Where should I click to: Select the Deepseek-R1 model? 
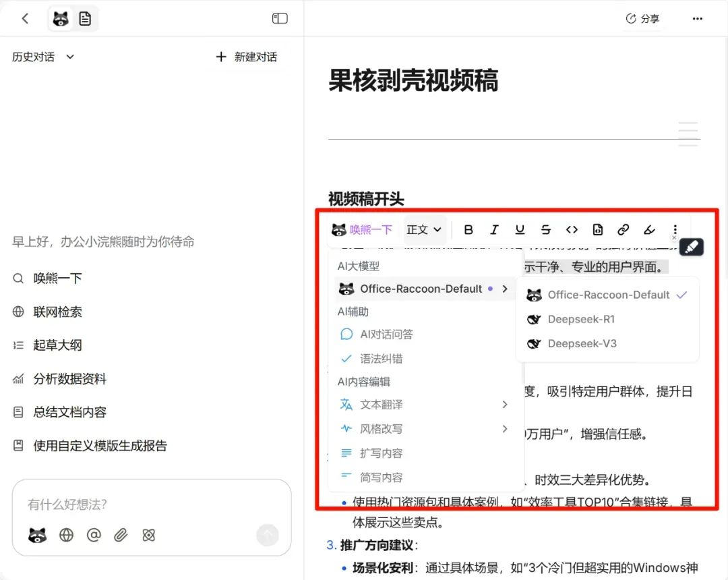click(607, 320)
